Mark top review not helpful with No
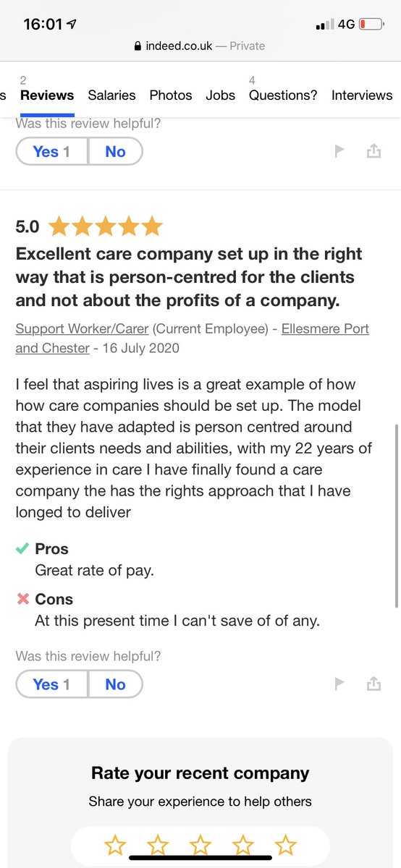 click(115, 151)
